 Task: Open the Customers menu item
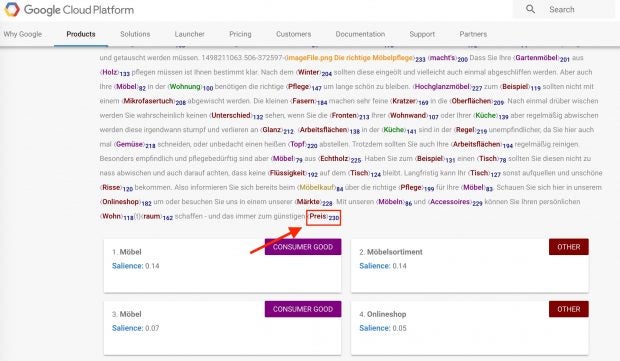pyautogui.click(x=293, y=34)
